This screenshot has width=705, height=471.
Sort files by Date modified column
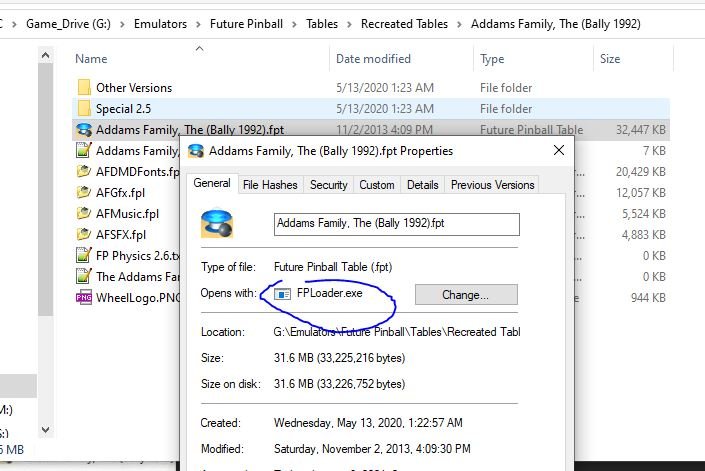[x=373, y=59]
